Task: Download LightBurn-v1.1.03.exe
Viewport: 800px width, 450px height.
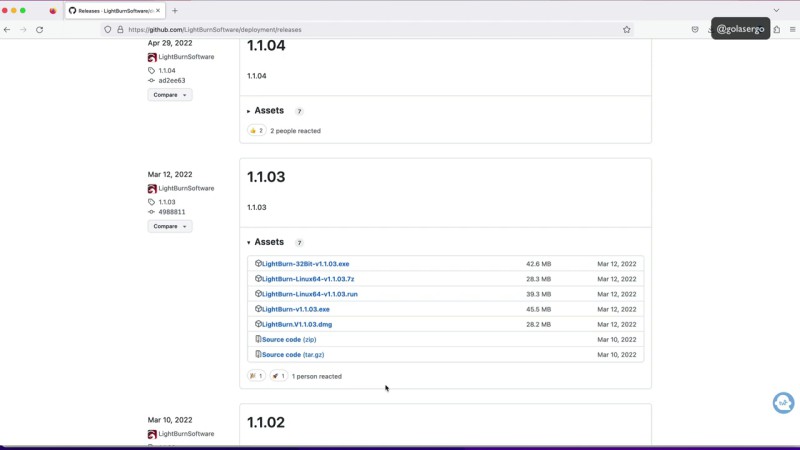Action: [x=295, y=309]
